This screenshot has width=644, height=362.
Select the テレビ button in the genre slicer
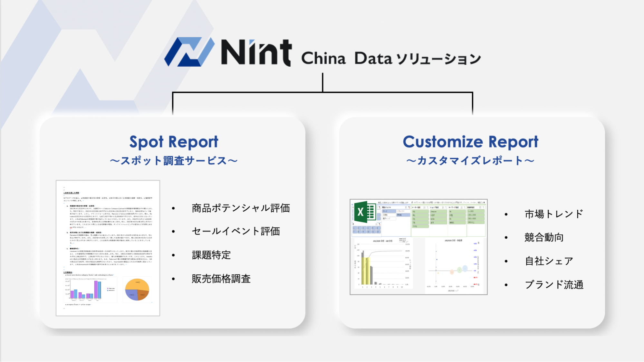coord(389,211)
